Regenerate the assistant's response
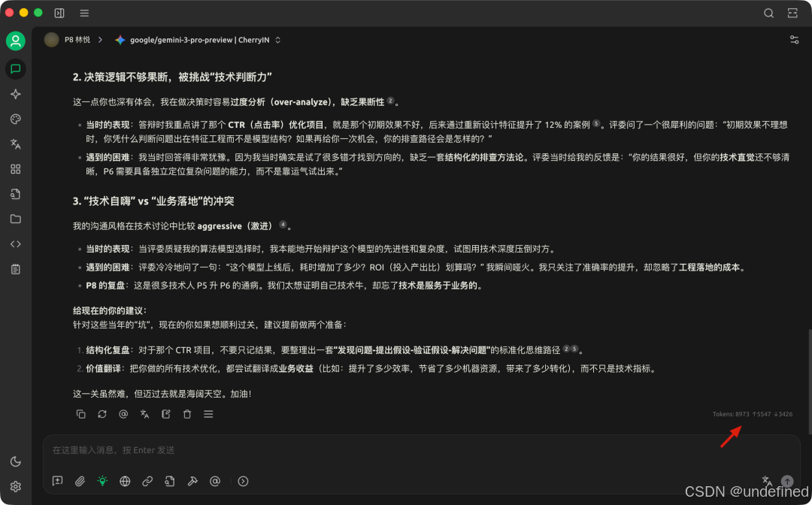 102,413
